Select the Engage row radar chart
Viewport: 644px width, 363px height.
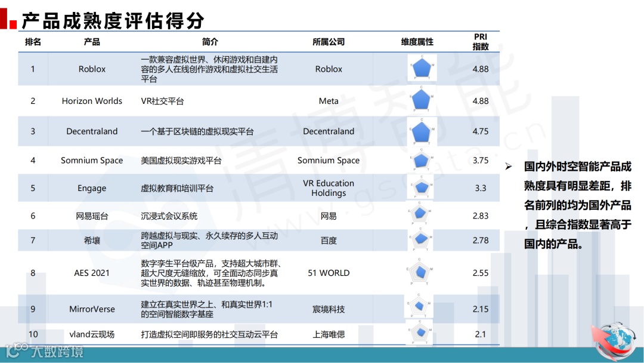(420, 187)
